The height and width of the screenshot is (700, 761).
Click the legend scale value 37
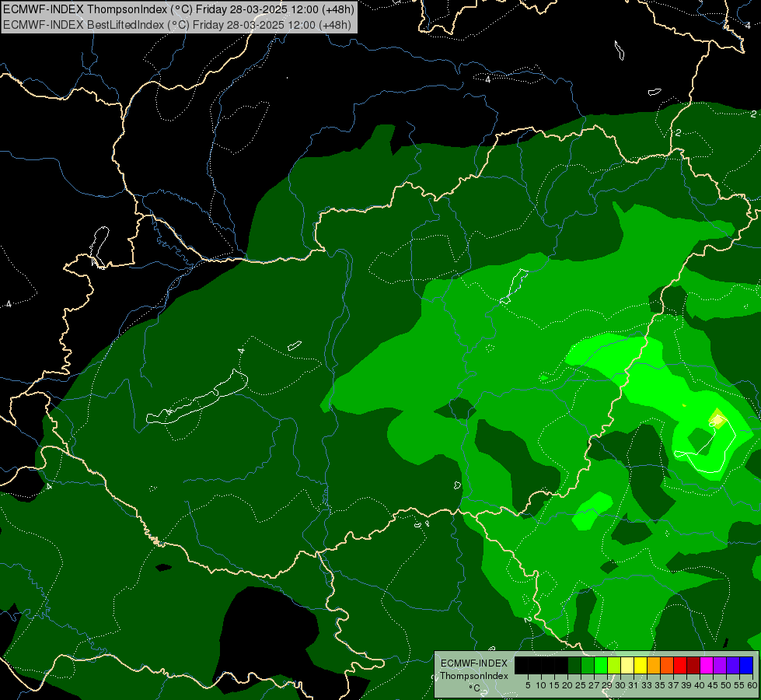point(673,685)
